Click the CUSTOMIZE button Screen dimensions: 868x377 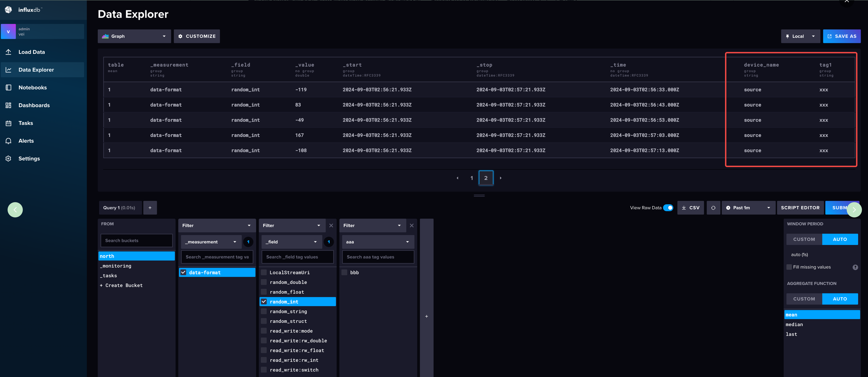pyautogui.click(x=197, y=36)
